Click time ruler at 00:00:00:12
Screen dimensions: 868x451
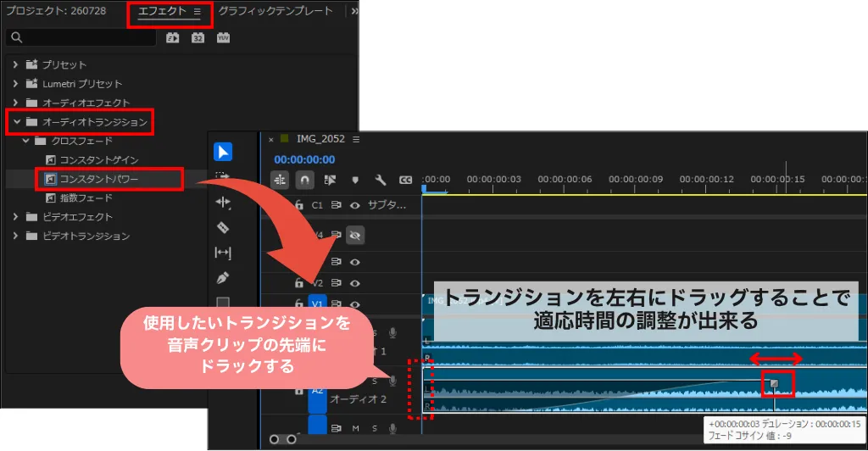(706, 179)
